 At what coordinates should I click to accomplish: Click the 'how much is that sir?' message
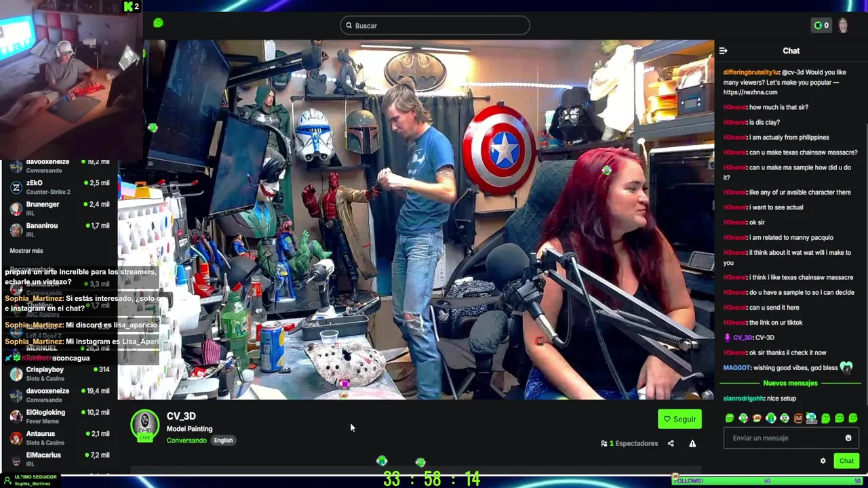(778, 107)
